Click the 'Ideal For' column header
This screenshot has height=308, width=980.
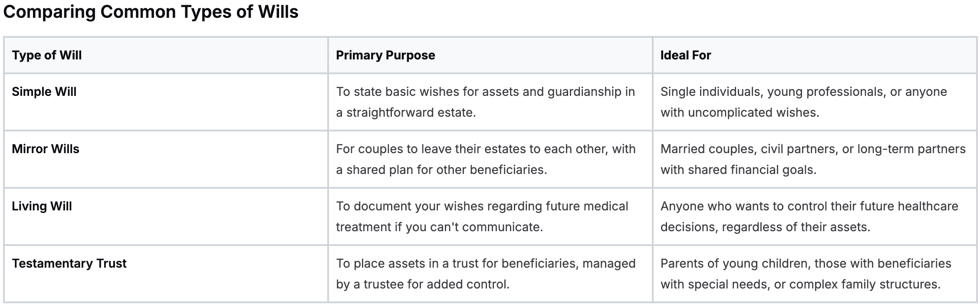coord(686,55)
